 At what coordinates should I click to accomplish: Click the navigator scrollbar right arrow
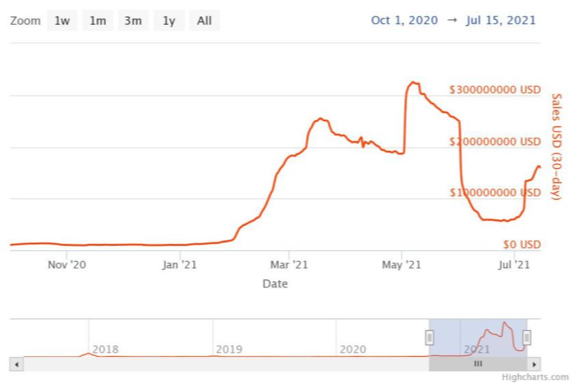[534, 364]
